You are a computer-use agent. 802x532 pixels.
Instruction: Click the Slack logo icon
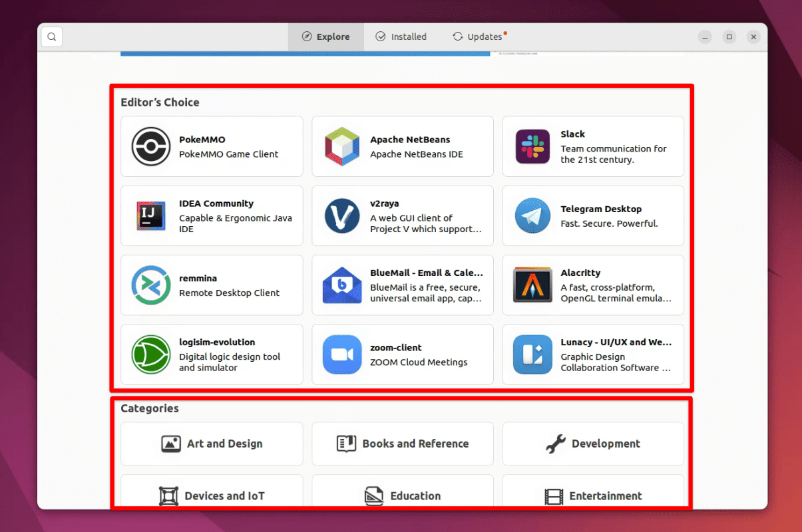click(532, 146)
